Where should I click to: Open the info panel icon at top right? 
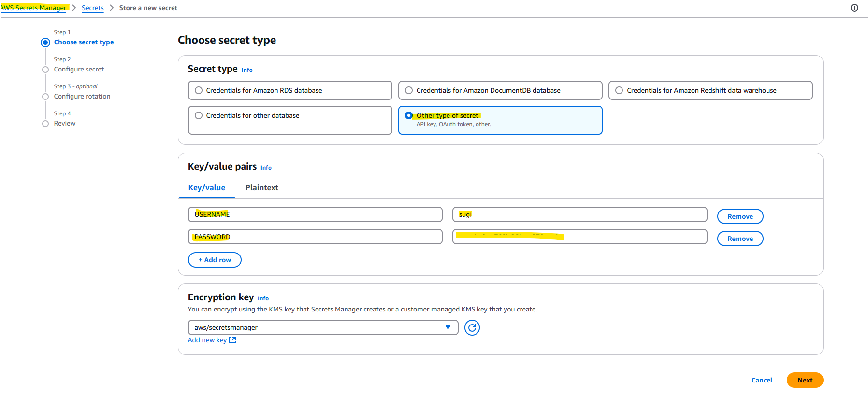click(854, 8)
